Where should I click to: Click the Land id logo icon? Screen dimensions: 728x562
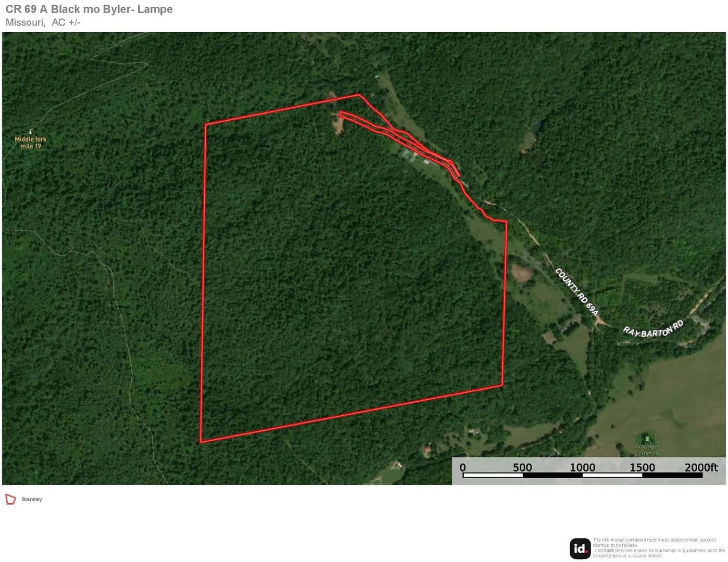(x=580, y=548)
